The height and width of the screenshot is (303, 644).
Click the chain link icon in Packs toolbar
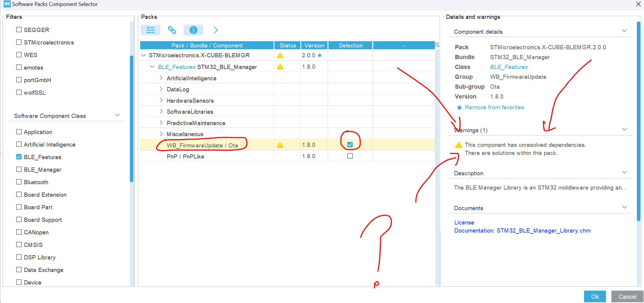172,30
